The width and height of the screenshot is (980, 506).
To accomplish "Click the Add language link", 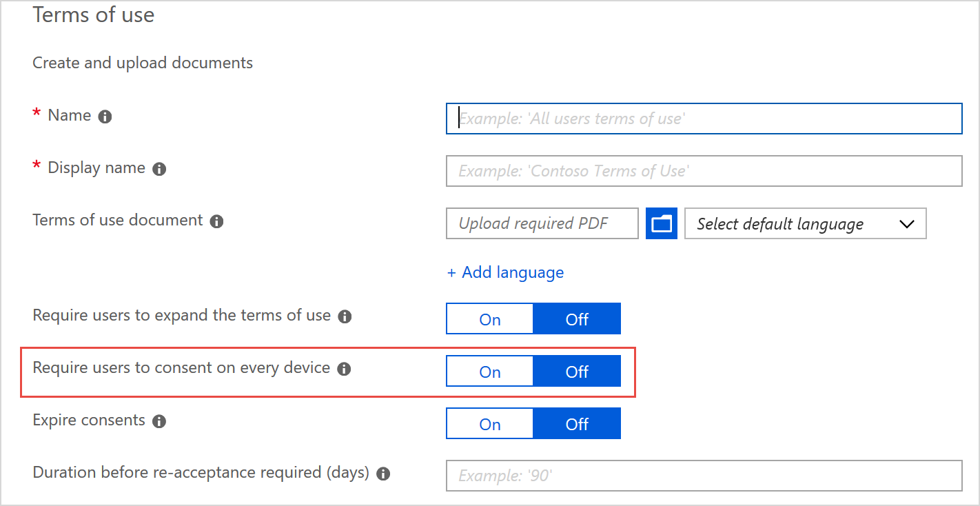I will 505,272.
